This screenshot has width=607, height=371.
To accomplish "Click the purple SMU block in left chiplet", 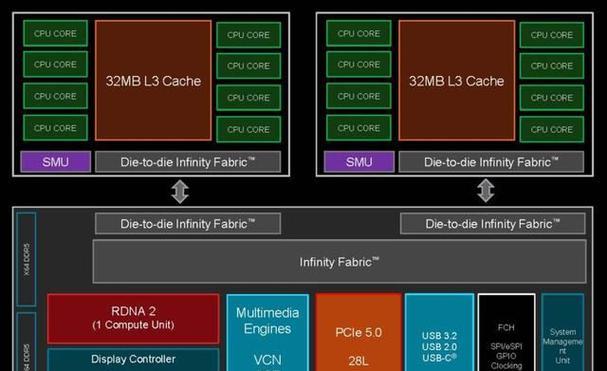I will (56, 161).
